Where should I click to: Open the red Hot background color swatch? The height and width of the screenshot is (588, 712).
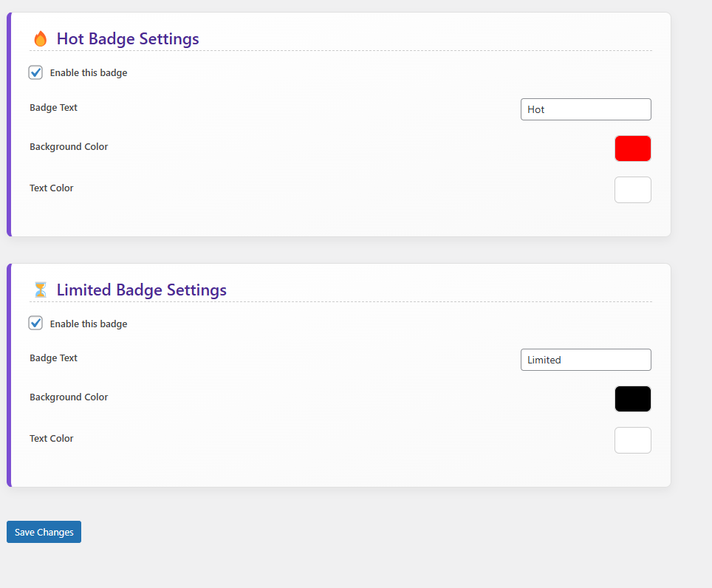pyautogui.click(x=632, y=148)
